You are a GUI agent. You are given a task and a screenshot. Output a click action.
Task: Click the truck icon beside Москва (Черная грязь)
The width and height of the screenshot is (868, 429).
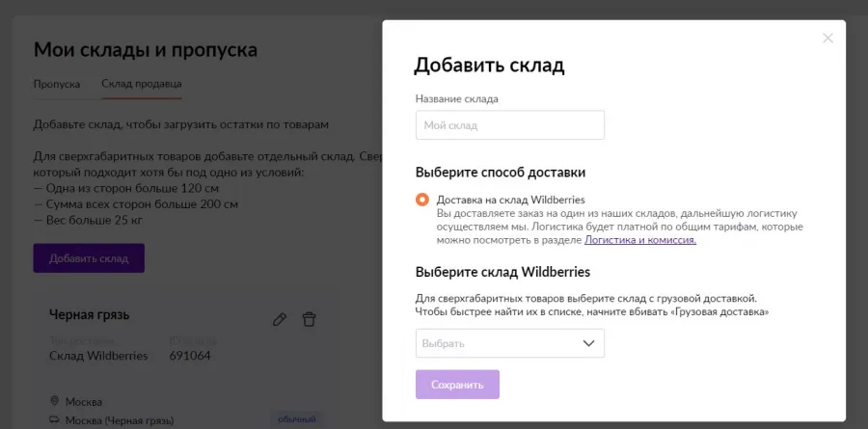pyautogui.click(x=54, y=420)
